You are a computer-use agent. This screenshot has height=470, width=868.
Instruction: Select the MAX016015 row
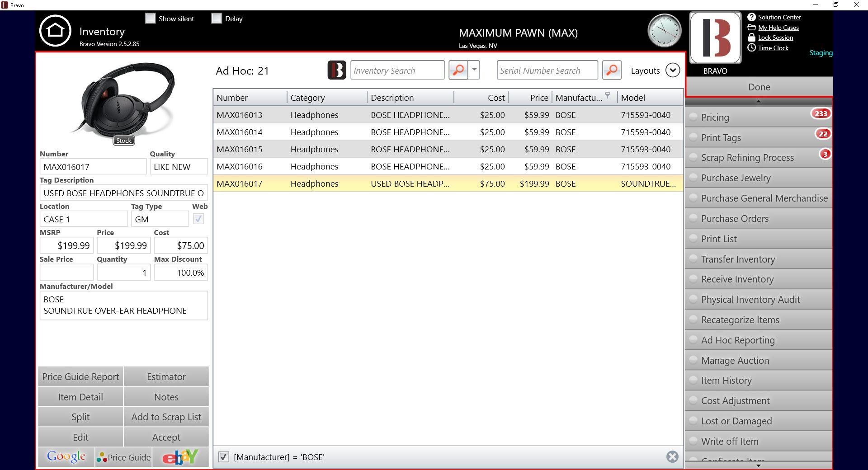448,149
